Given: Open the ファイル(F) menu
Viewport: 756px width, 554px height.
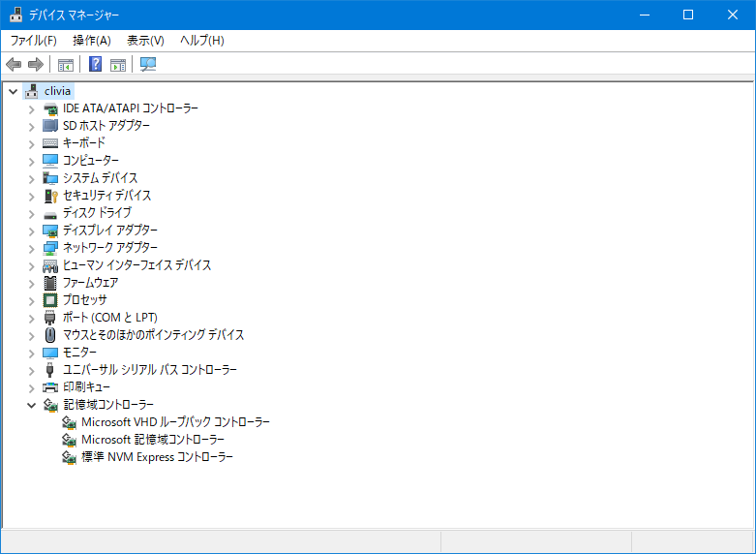Looking at the screenshot, I should 33,41.
